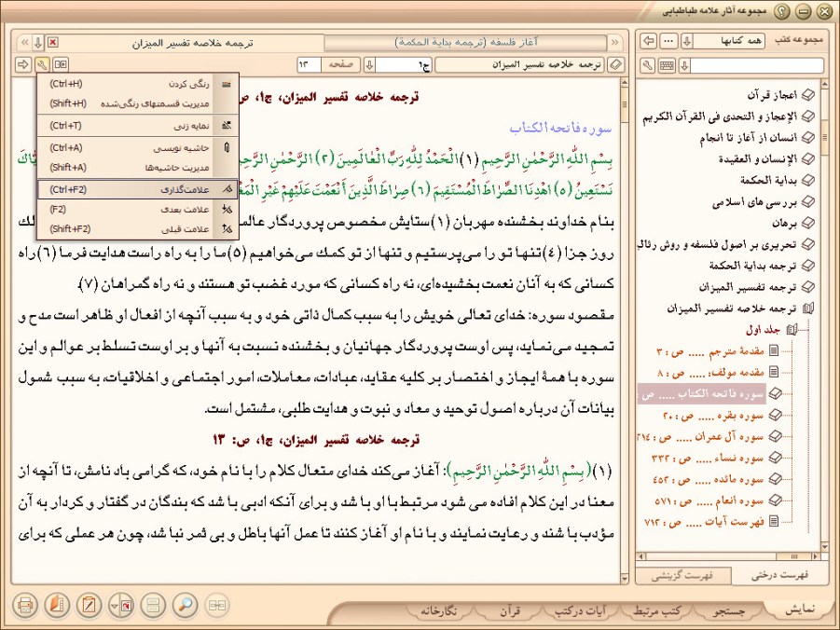Select بداية الحكمة in the book list

tap(769, 180)
